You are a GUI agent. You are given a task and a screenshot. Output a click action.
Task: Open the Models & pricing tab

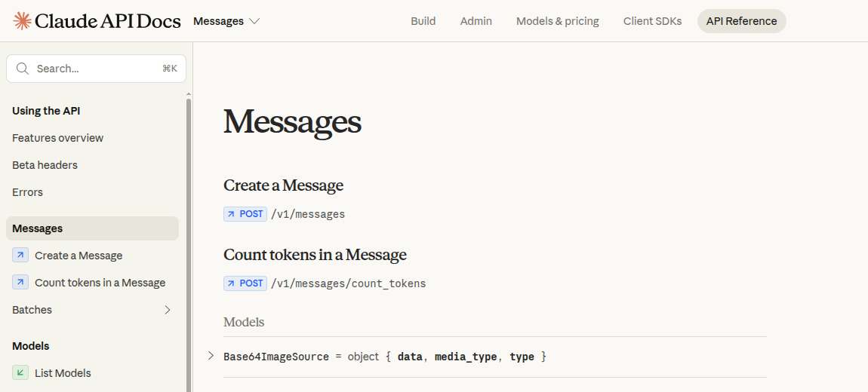(558, 21)
